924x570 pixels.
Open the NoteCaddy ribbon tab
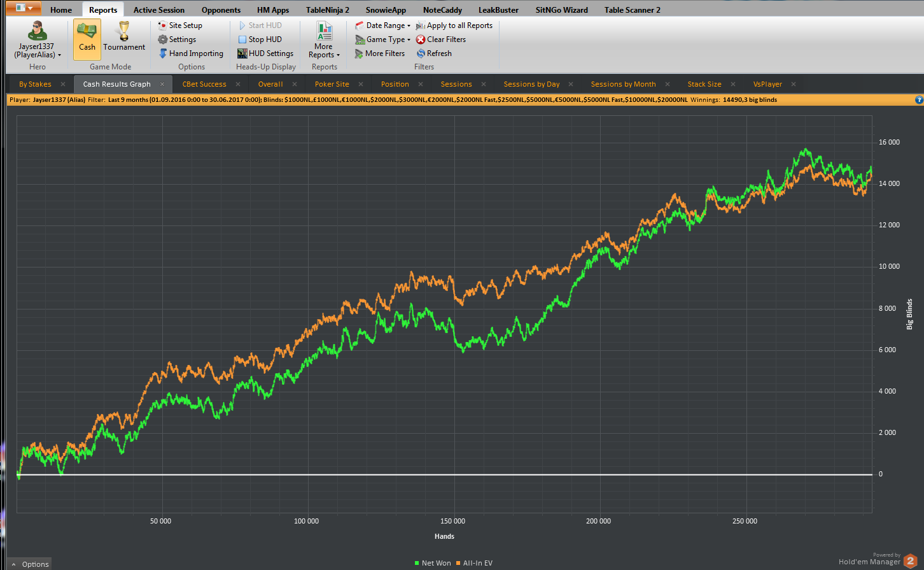point(442,10)
